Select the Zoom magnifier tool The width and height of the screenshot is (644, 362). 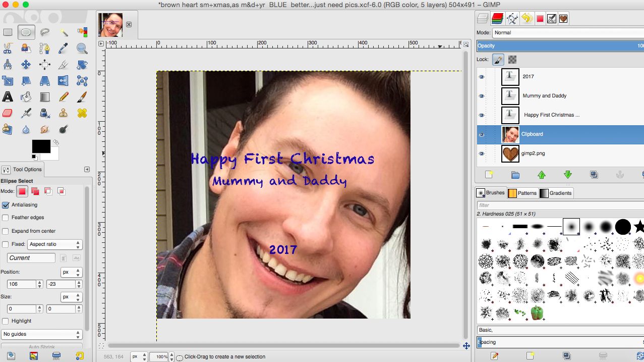click(x=82, y=48)
